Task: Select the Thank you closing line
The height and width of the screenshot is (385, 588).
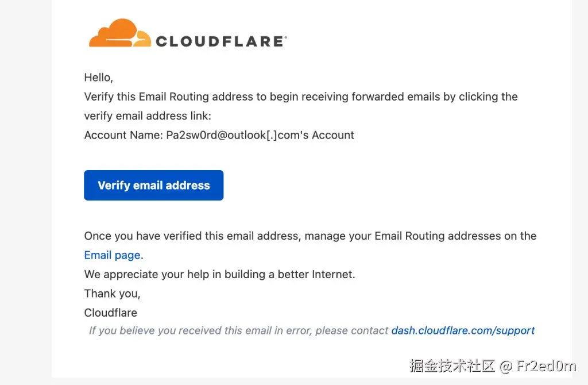Action: tap(112, 293)
